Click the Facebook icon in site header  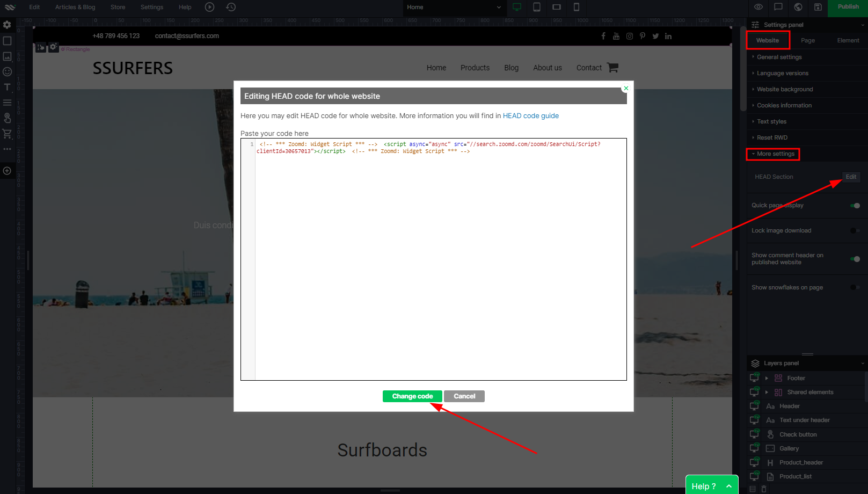[x=603, y=36]
